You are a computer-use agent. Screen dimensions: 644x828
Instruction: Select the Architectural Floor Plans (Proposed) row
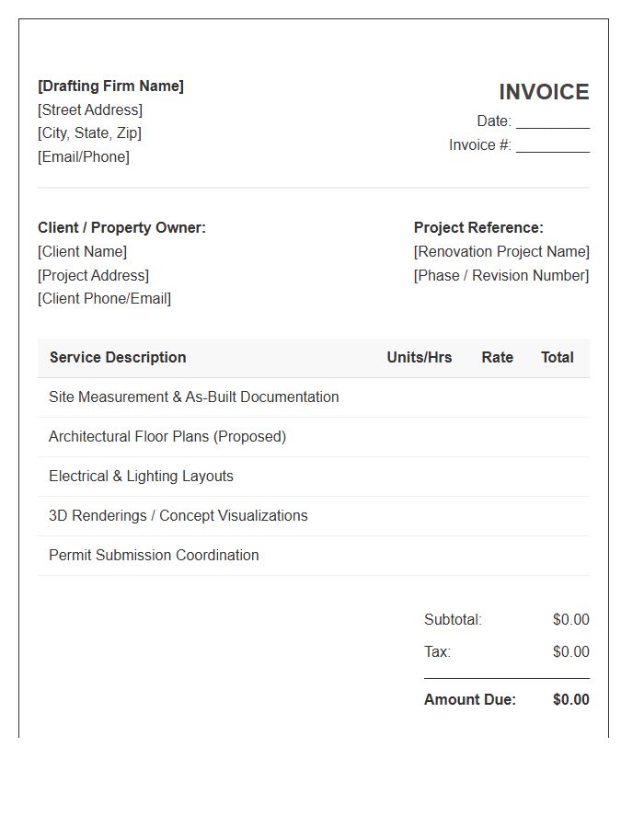[x=314, y=437]
